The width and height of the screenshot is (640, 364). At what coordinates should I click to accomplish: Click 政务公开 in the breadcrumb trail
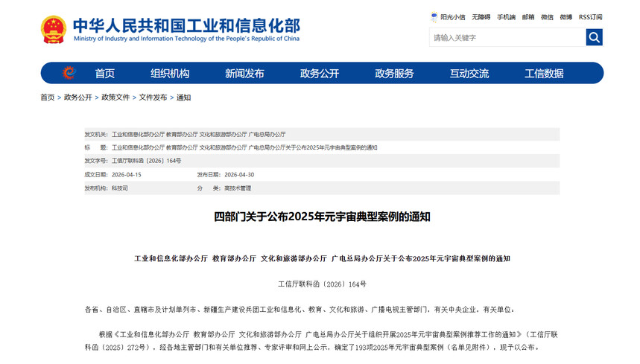coord(78,98)
